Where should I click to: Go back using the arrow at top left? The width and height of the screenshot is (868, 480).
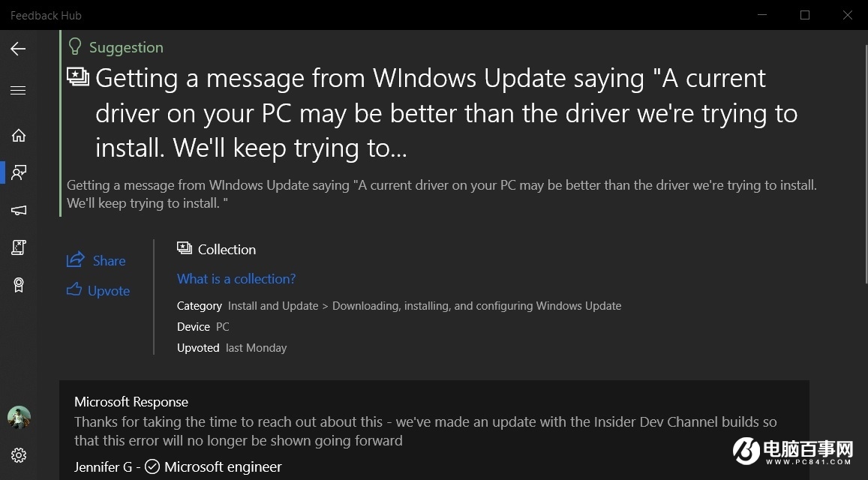click(x=18, y=49)
